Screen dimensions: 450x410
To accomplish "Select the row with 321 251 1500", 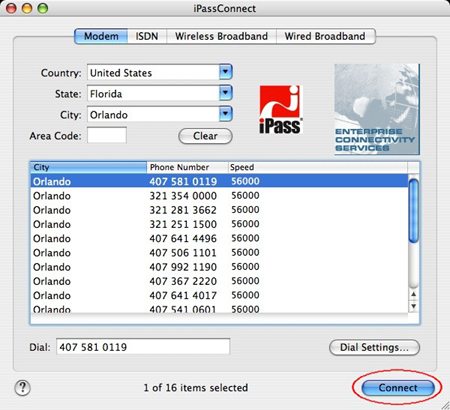I will [219, 224].
